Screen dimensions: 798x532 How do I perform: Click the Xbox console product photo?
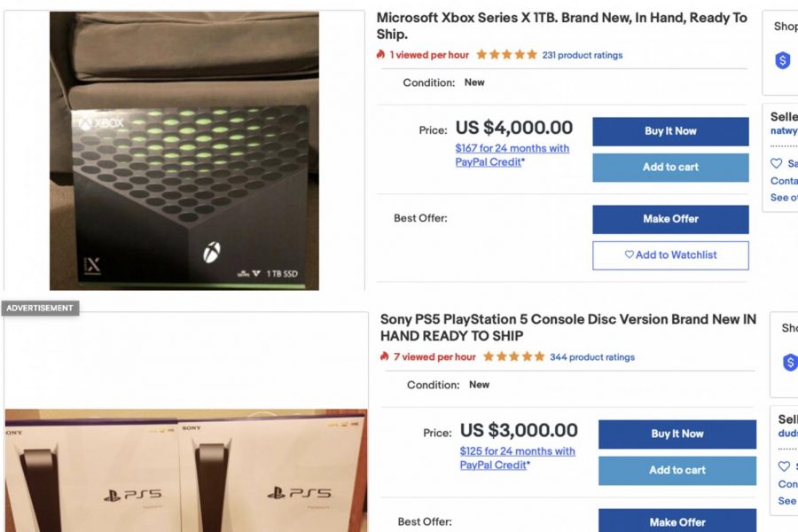click(x=182, y=151)
